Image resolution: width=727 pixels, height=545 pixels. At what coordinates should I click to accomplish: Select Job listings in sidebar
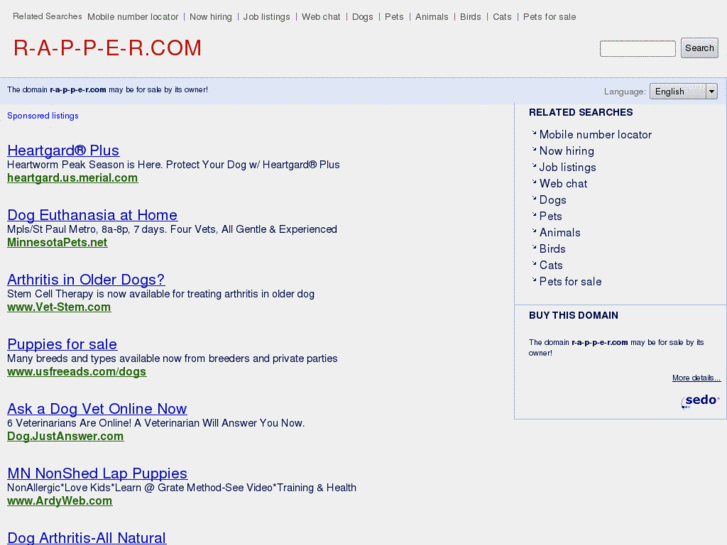[x=568, y=167]
